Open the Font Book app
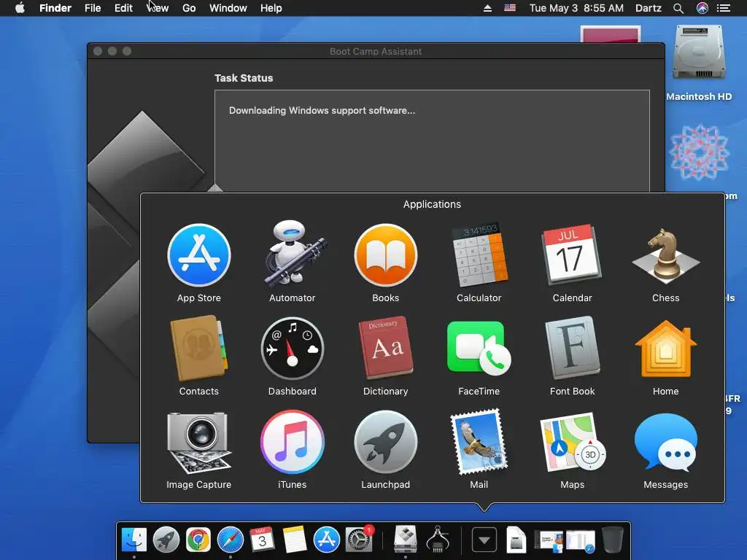The image size is (747, 560). click(572, 348)
